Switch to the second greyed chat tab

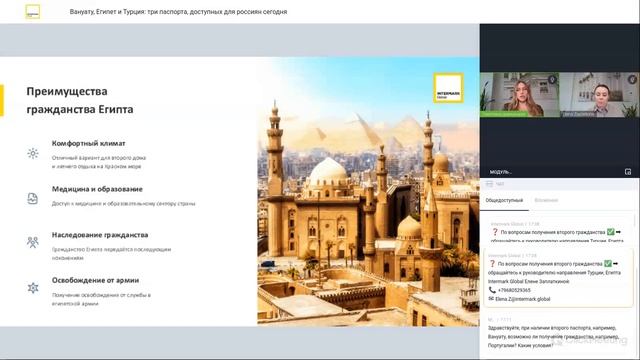[546, 200]
